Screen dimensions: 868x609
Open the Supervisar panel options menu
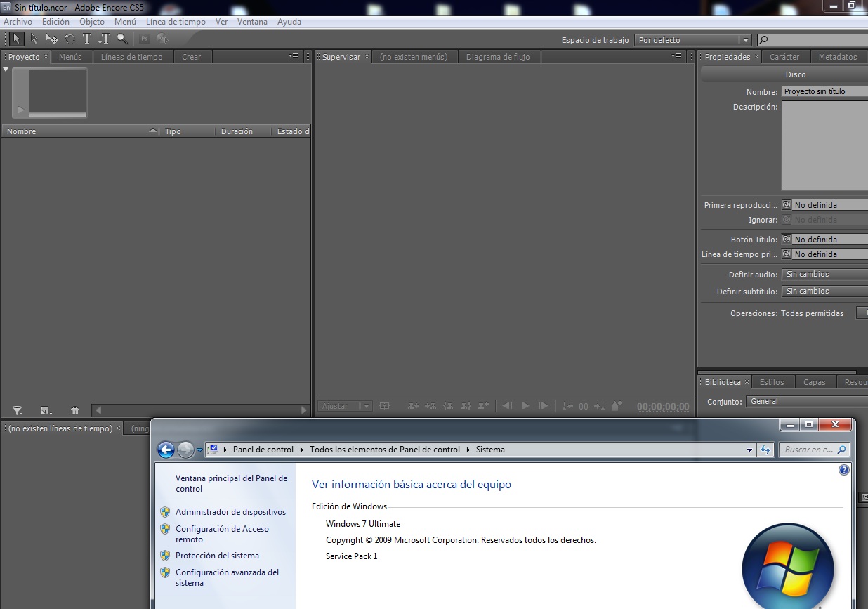[676, 56]
